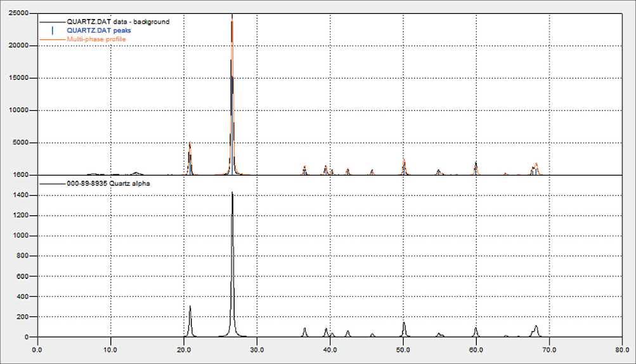
Task: Click the 60.0 x-axis label
Action: (476, 350)
